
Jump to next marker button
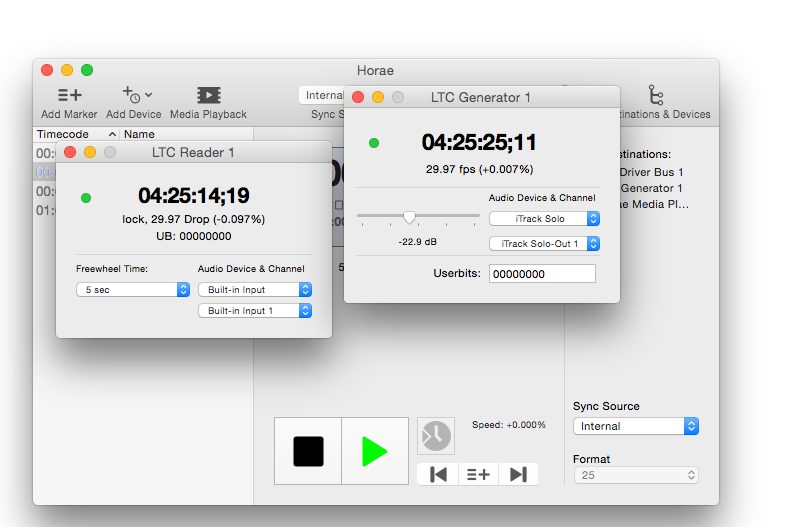[x=518, y=474]
